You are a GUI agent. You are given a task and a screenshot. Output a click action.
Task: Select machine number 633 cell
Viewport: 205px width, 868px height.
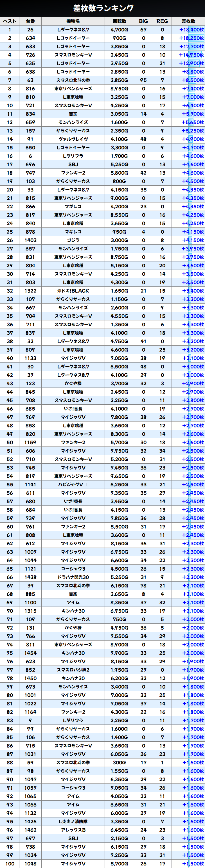tap(30, 47)
